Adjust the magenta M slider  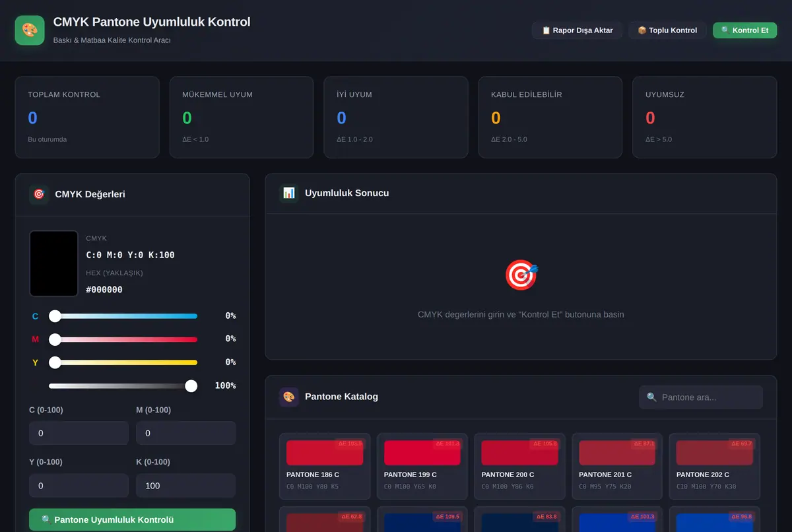(123, 339)
